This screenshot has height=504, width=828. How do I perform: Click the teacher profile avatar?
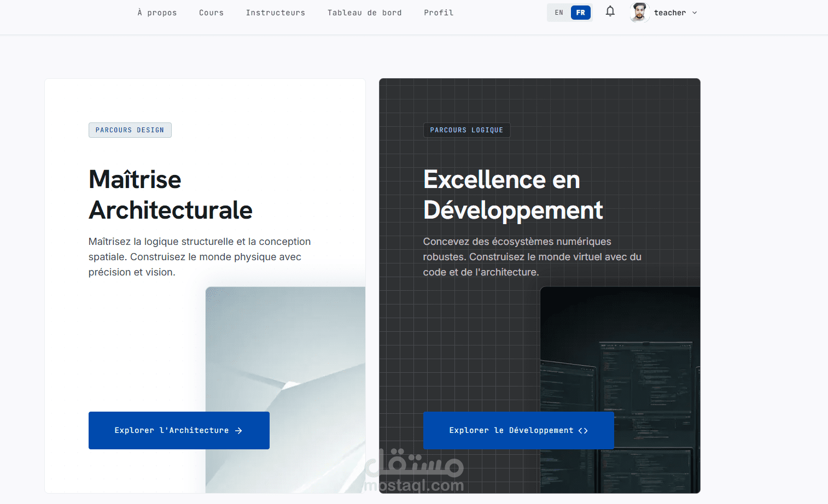coord(640,13)
